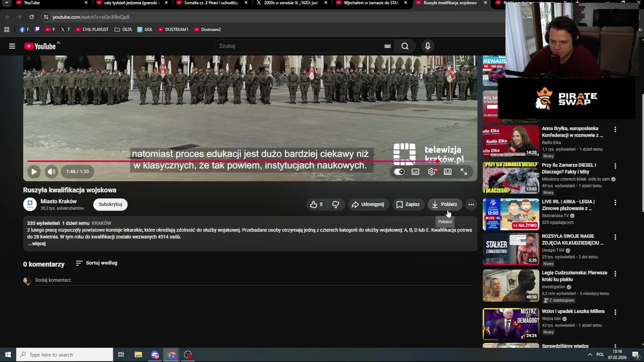Open the OLD bookmarks folder
644x362 pixels.
tap(123, 30)
